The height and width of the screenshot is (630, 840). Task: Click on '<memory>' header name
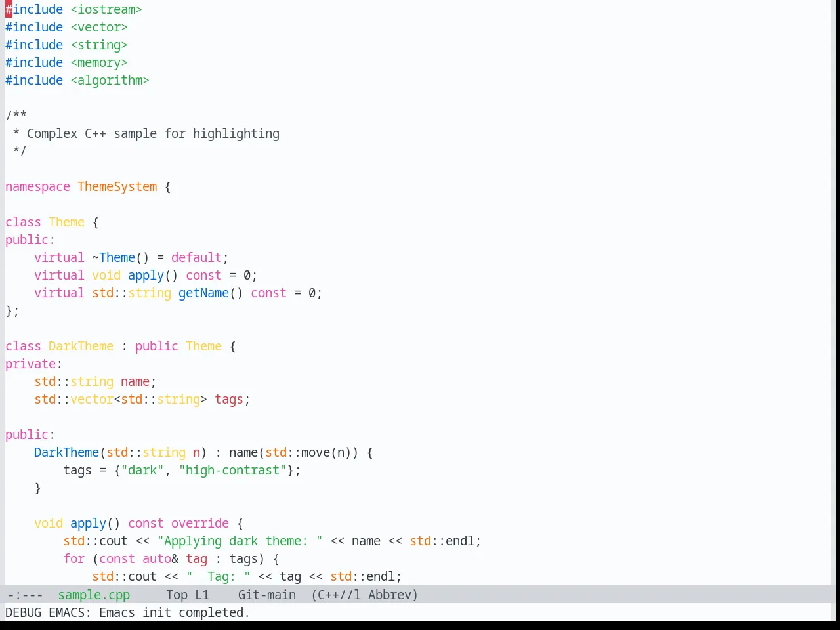(99, 62)
